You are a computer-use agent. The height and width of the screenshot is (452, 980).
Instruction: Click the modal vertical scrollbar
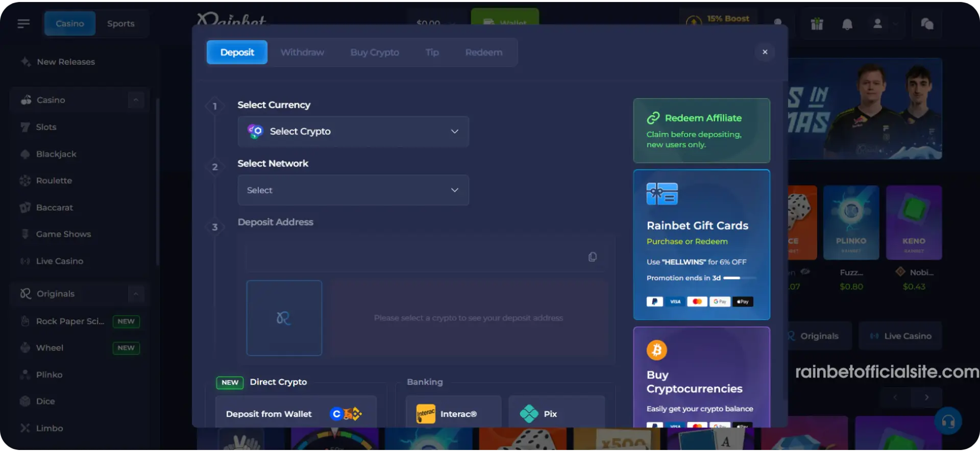coord(785,240)
